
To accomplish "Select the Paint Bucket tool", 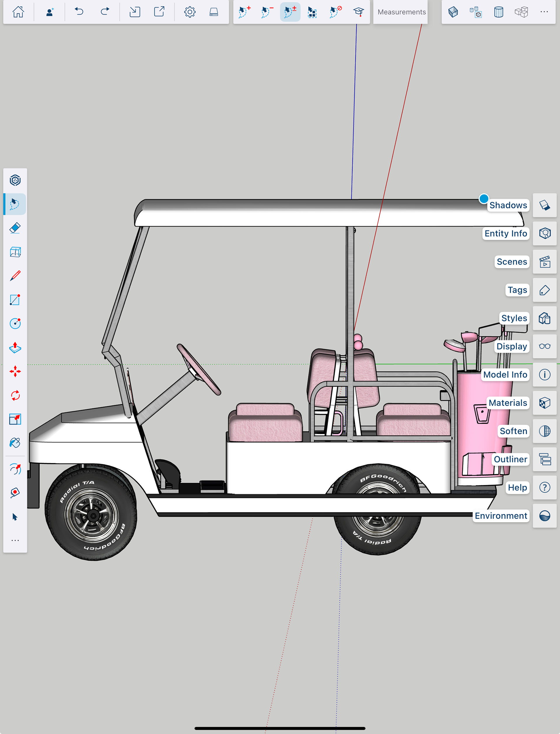I will click(x=15, y=443).
